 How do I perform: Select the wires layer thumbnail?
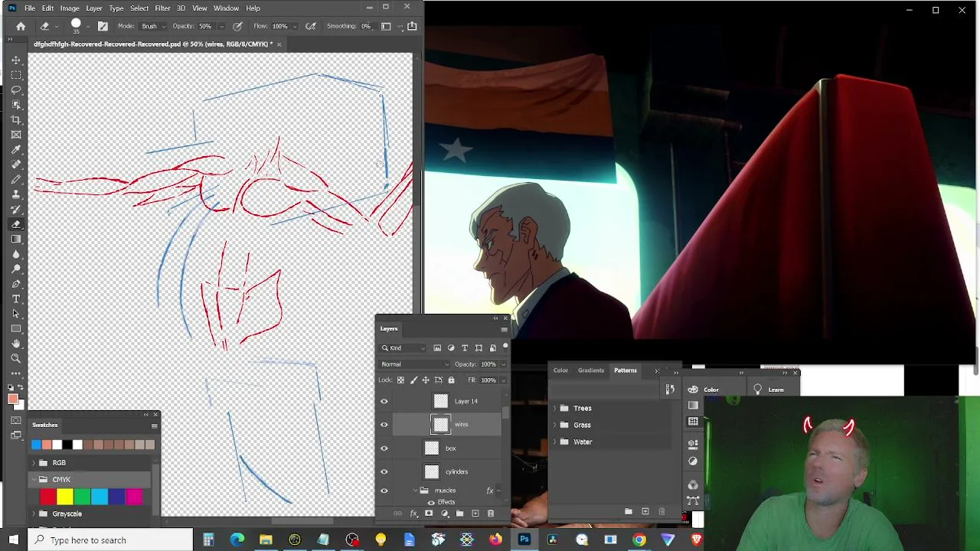click(x=440, y=425)
